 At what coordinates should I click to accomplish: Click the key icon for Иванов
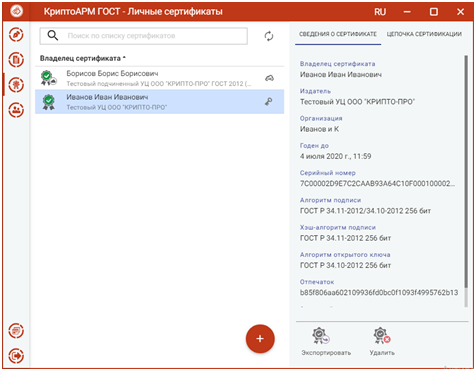click(269, 102)
